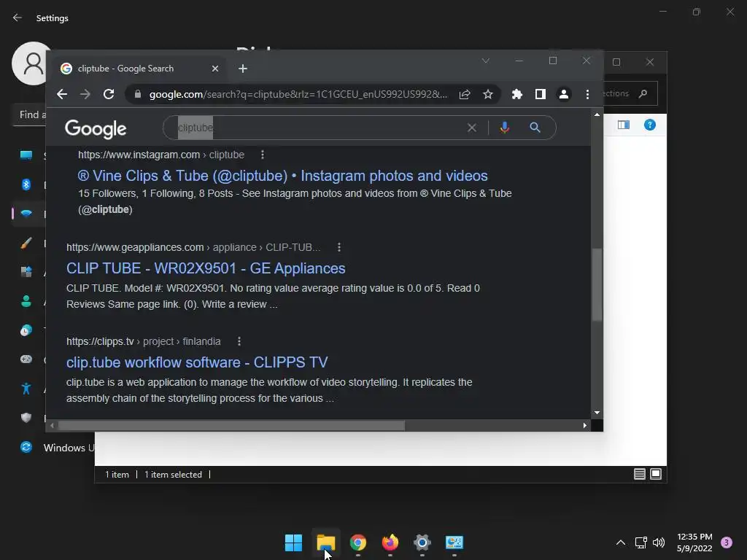Click Chrome address bar URL

pos(298,94)
